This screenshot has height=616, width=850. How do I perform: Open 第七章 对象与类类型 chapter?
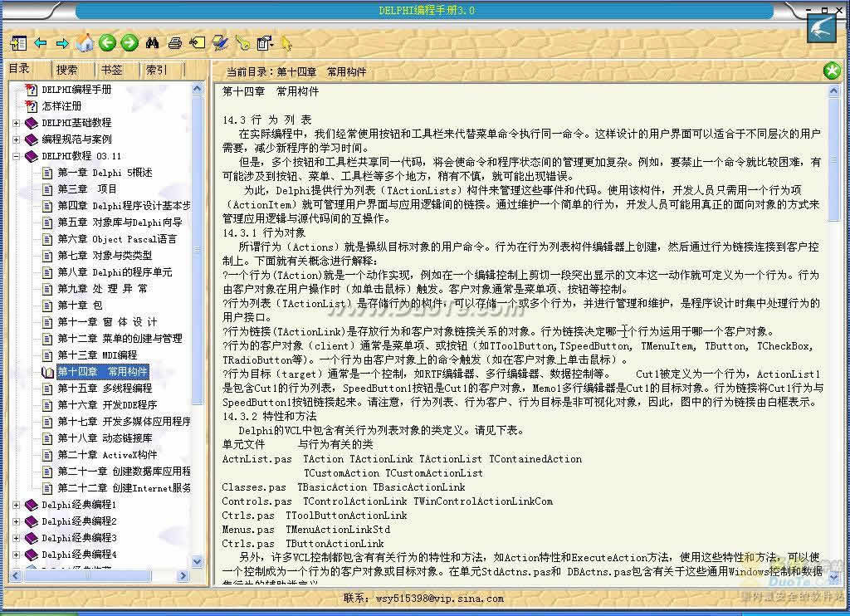pos(105,256)
